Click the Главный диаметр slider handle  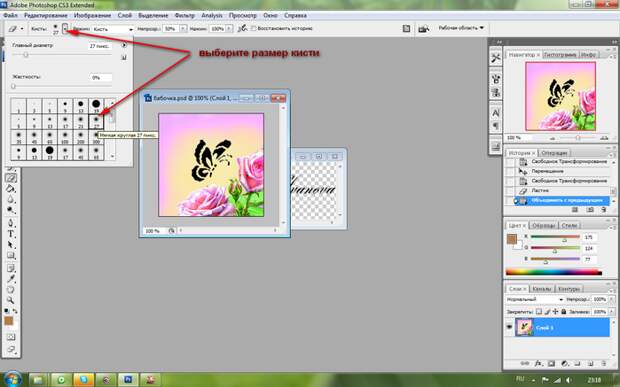(x=26, y=55)
